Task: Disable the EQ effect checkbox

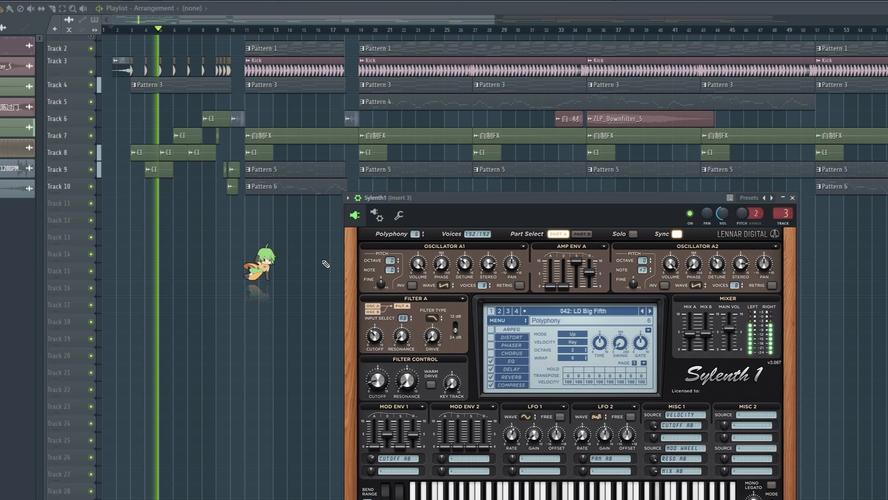Action: coord(491,361)
